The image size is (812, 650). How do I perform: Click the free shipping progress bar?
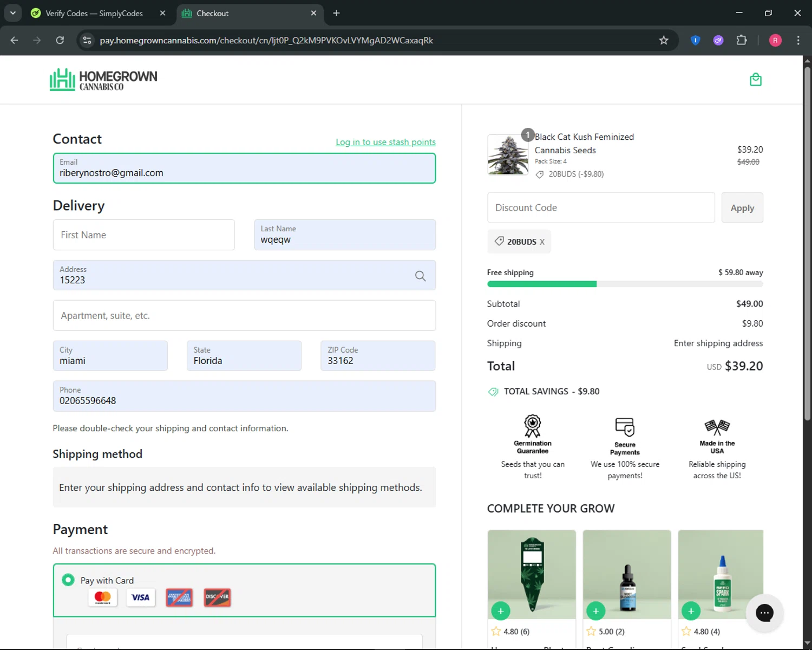pyautogui.click(x=625, y=284)
